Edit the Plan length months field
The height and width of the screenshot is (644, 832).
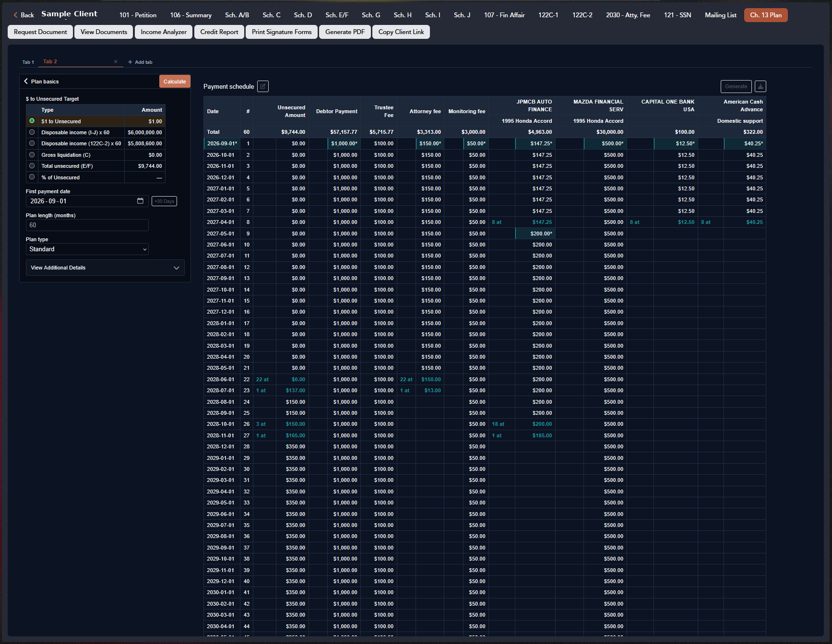point(87,225)
